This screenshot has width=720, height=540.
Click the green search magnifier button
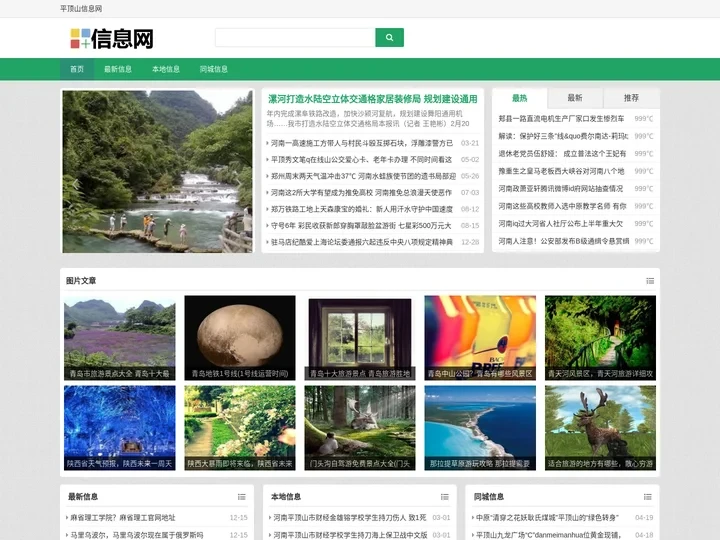tap(389, 38)
